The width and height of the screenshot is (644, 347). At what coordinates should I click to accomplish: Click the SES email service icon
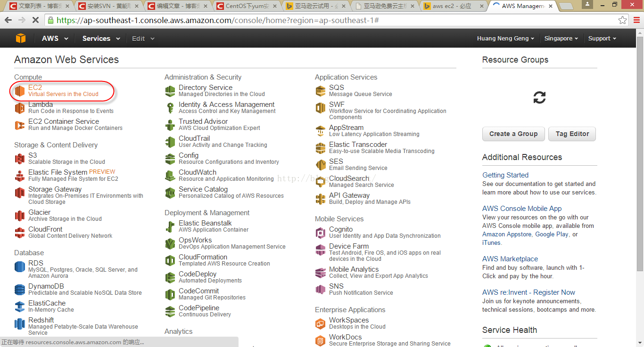coord(321,165)
